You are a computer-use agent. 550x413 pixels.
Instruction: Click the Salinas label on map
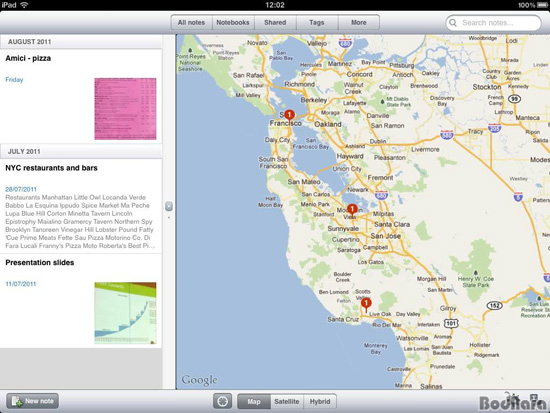click(431, 386)
